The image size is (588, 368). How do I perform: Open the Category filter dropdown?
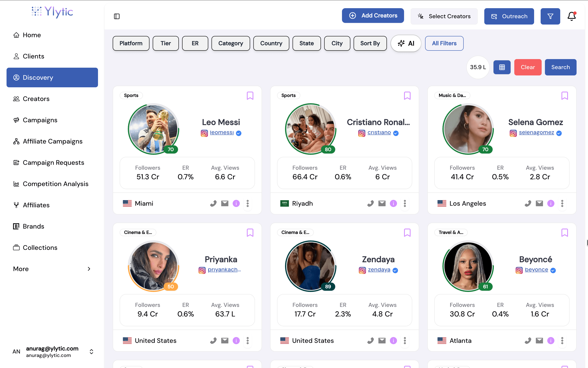click(x=231, y=43)
